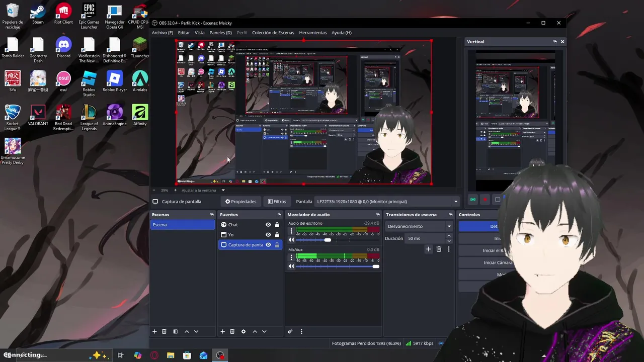The width and height of the screenshot is (644, 362).
Task: Open Herramientas menu
Action: [313, 33]
